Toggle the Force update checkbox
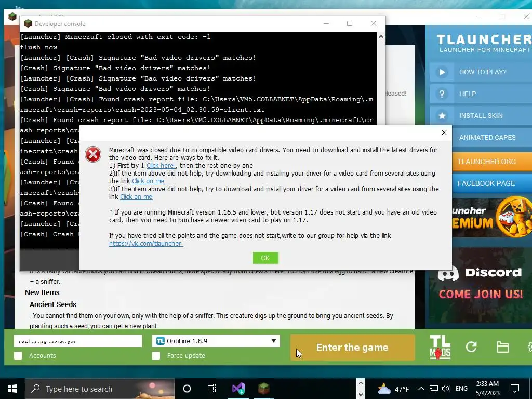 tap(156, 355)
